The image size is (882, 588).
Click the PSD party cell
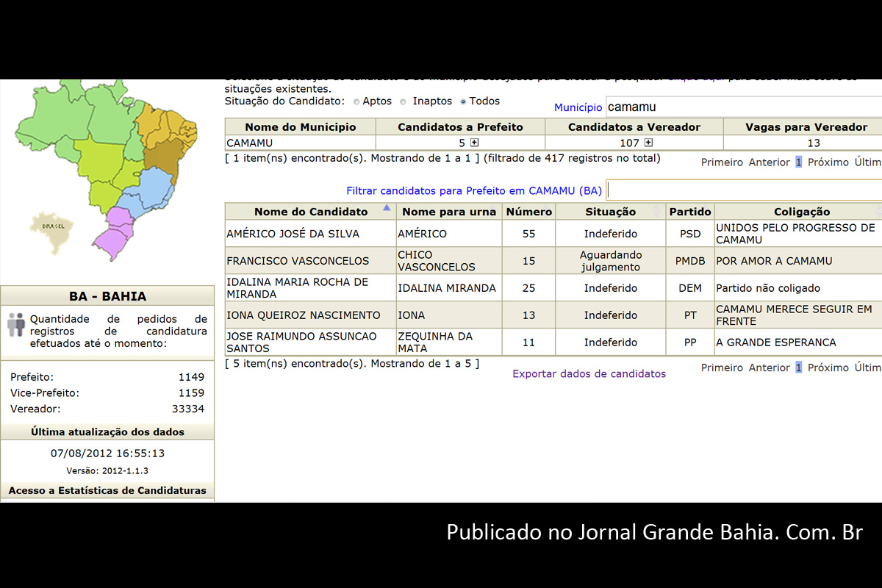(x=690, y=234)
